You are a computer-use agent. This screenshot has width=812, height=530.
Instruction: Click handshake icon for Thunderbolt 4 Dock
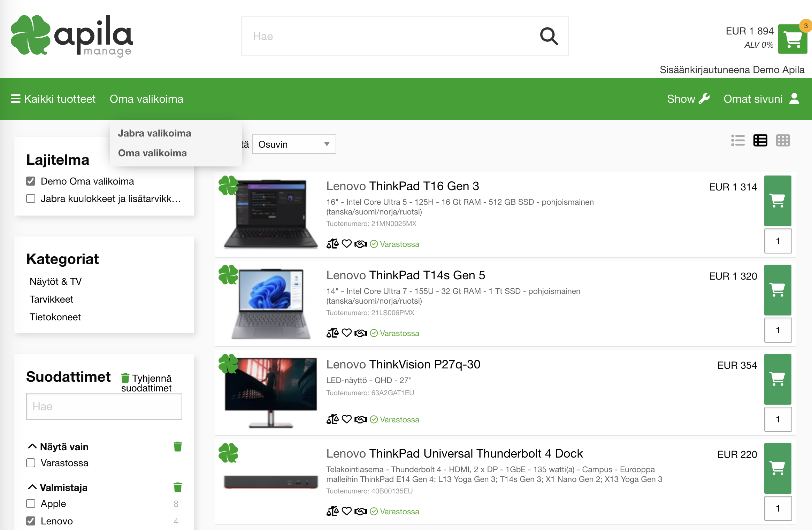(361, 512)
